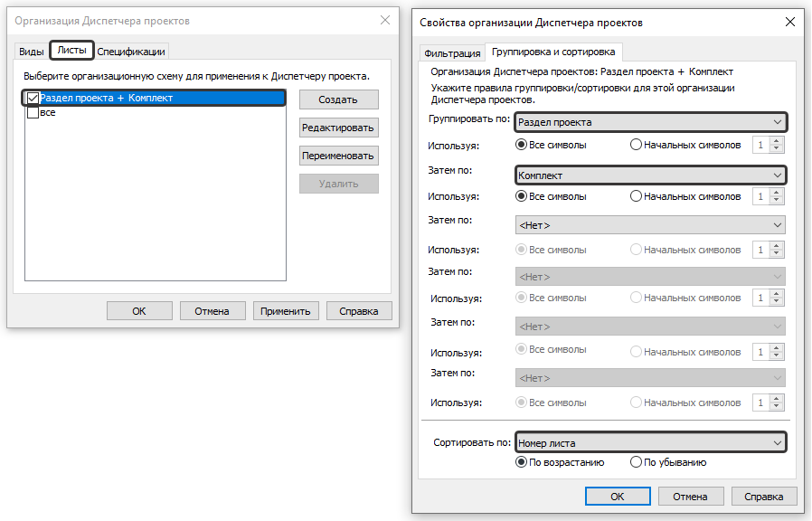The width and height of the screenshot is (812, 521).
Task: Click "Применить" in the left dialog
Action: coord(286,311)
